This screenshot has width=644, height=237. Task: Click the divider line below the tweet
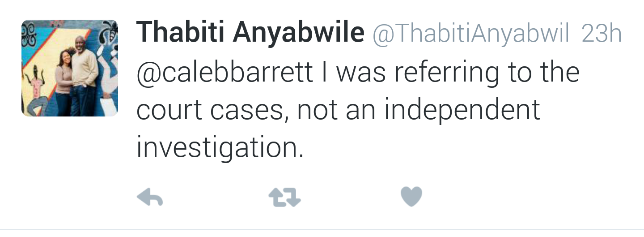[x=322, y=229]
